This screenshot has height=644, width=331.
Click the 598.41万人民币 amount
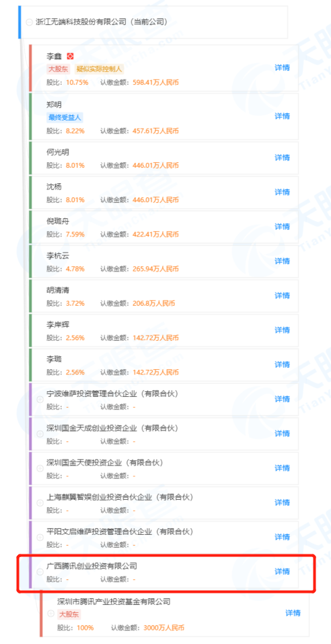click(155, 82)
